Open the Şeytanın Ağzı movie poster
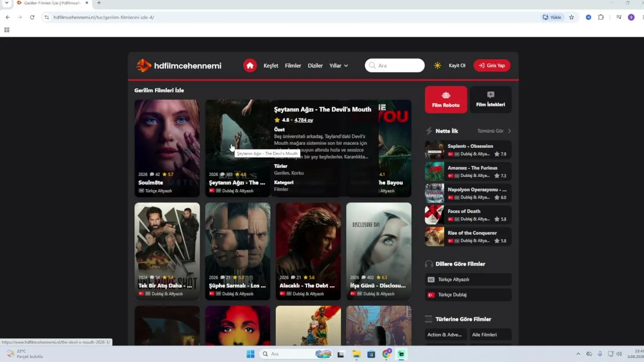This screenshot has height=362, width=644. click(237, 148)
